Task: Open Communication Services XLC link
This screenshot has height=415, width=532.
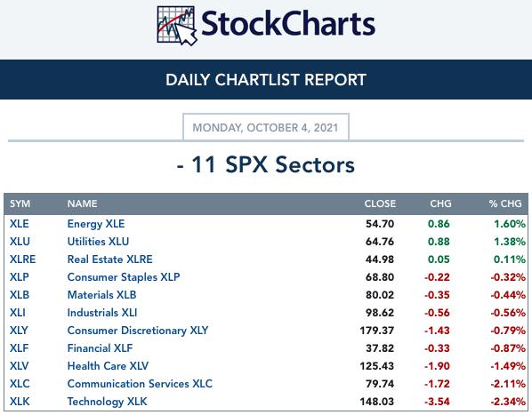Action: coord(140,384)
